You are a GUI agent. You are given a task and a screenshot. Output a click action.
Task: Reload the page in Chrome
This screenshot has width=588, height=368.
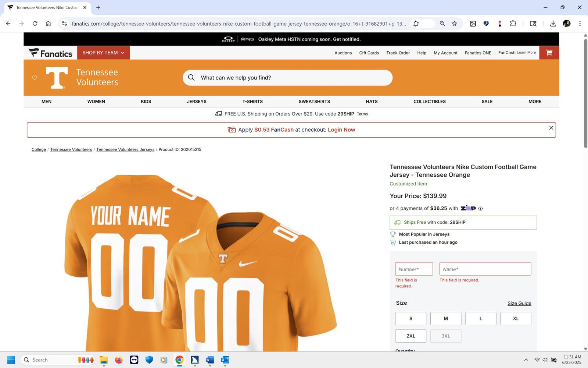point(35,24)
